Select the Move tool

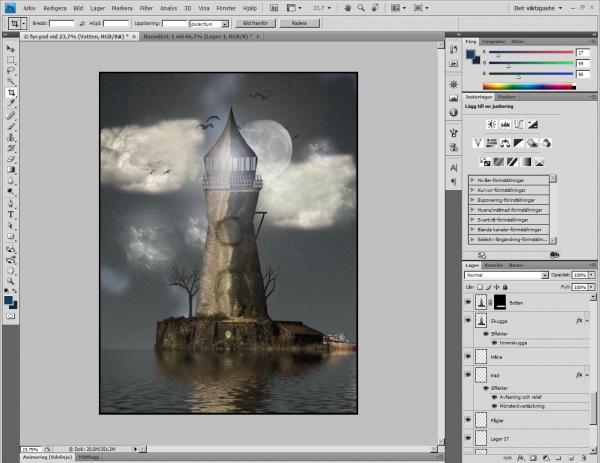tap(10, 49)
